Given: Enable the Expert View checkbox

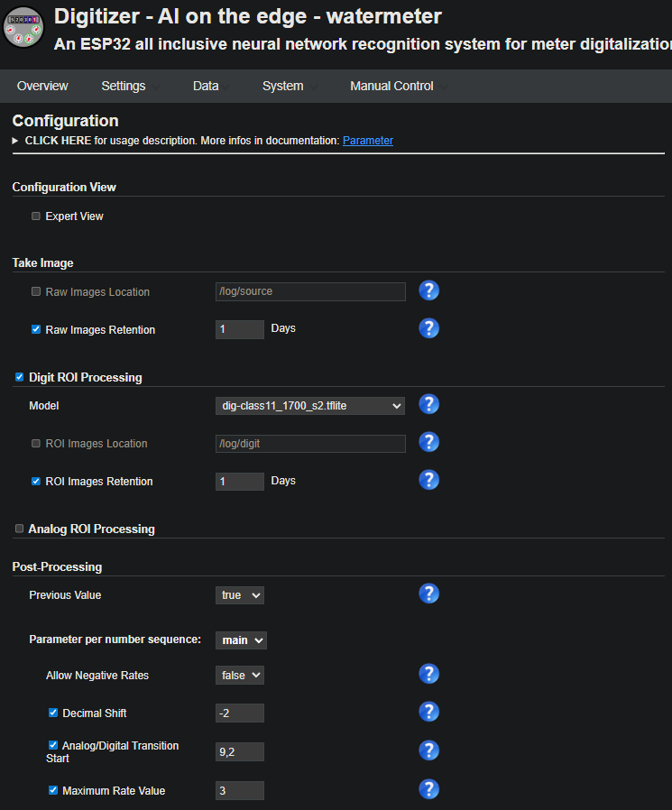Looking at the screenshot, I should point(36,216).
